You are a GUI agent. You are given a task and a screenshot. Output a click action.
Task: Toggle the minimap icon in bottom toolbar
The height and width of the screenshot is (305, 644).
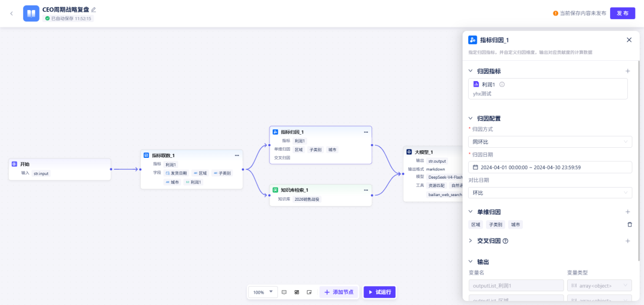[x=309, y=292]
